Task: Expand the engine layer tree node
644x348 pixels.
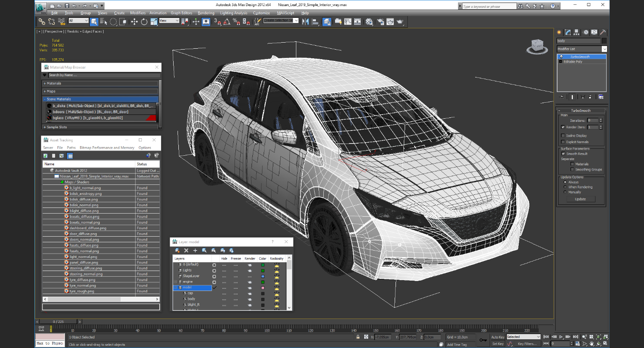Action: [175, 282]
